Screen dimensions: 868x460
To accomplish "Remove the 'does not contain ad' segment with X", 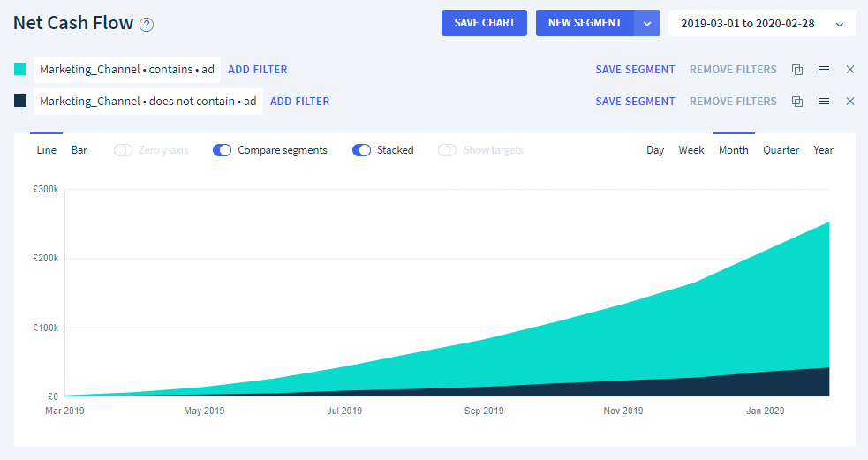I will 850,102.
